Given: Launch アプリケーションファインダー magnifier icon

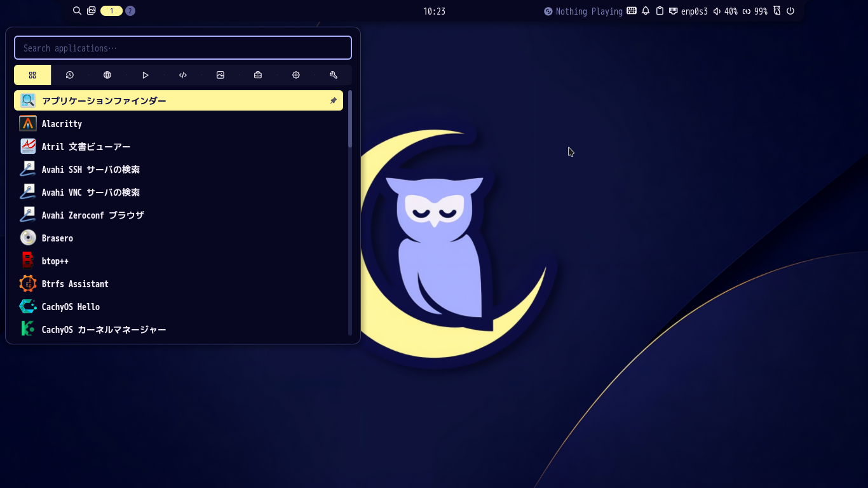Looking at the screenshot, I should click(x=28, y=100).
